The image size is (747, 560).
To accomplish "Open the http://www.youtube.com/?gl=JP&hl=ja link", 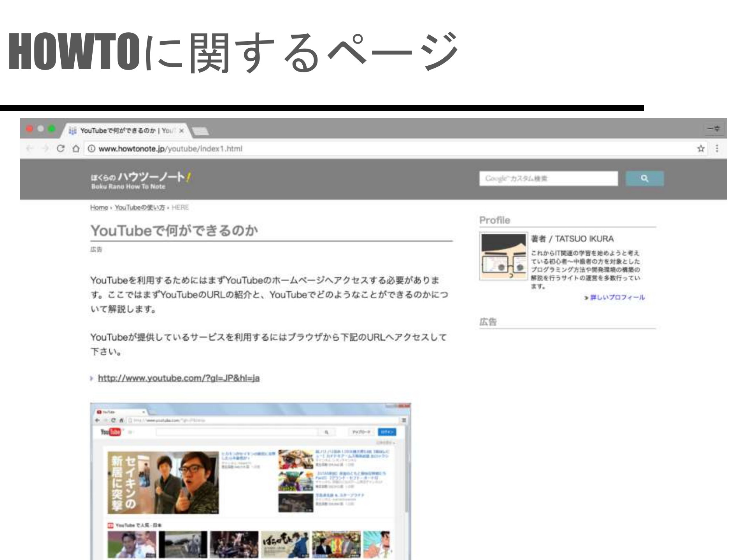I will [179, 378].
